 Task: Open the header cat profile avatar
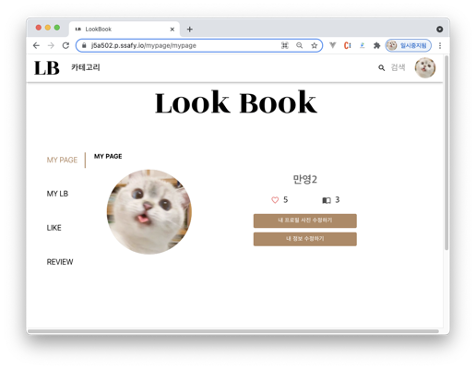click(425, 68)
